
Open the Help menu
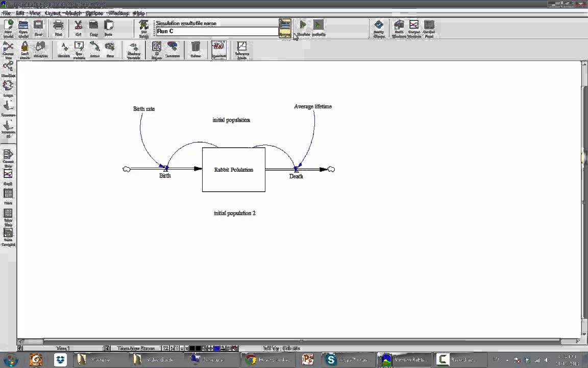pyautogui.click(x=139, y=13)
